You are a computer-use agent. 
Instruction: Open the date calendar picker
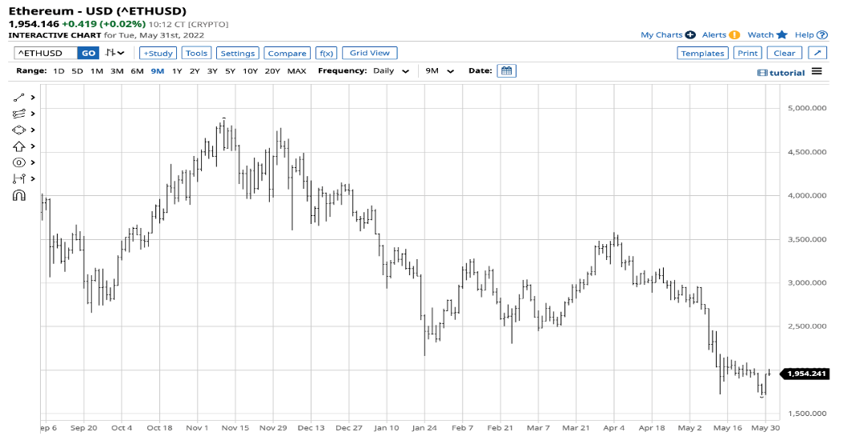(507, 70)
